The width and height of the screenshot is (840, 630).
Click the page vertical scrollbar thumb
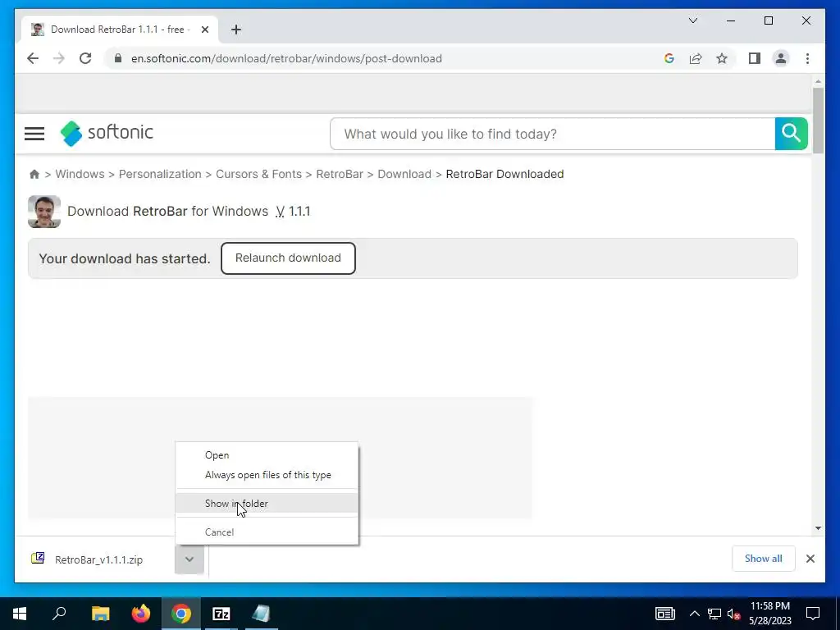click(818, 121)
